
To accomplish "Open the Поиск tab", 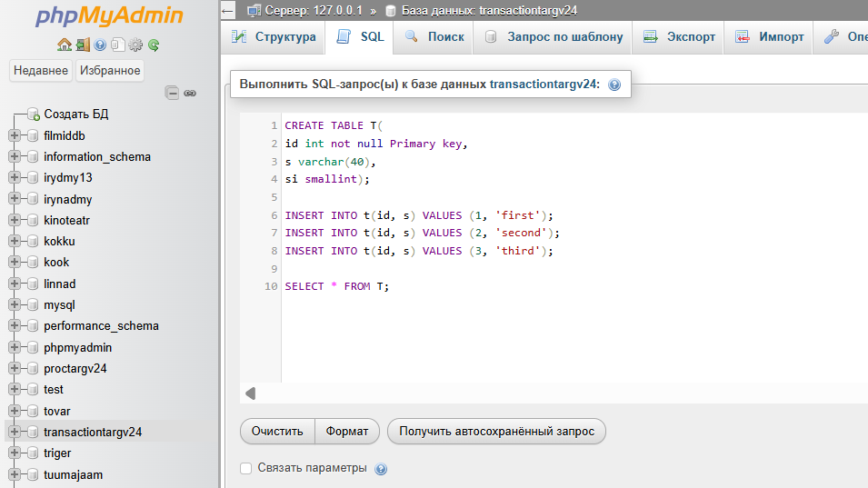I will pos(434,37).
